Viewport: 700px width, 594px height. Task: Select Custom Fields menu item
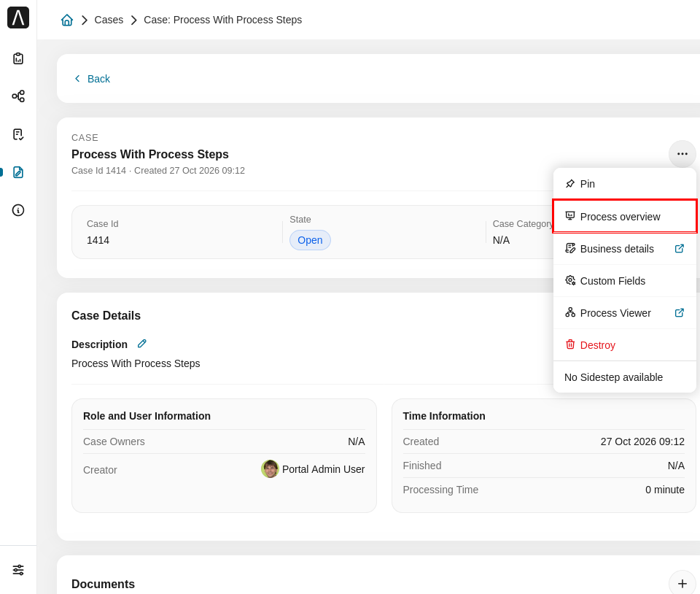point(625,281)
